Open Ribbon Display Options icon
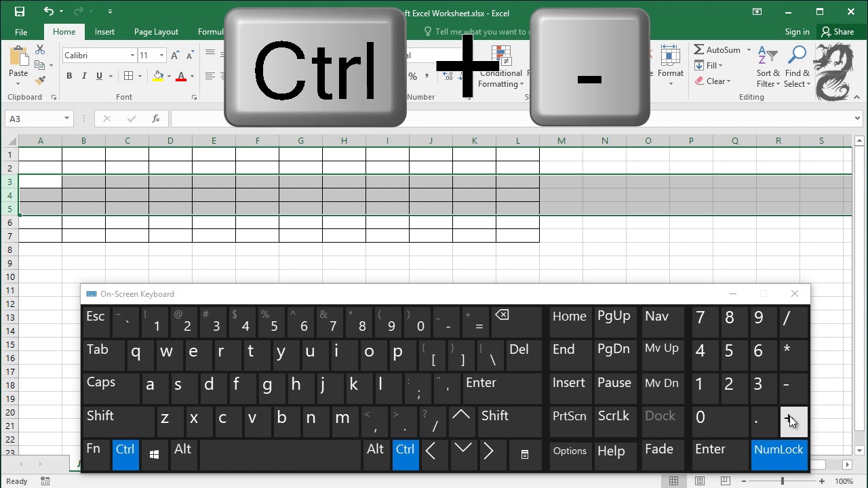868x488 pixels. point(757,12)
